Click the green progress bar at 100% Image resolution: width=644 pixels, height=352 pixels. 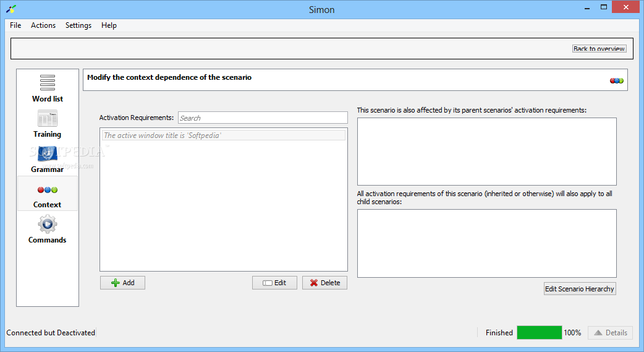[x=540, y=333]
